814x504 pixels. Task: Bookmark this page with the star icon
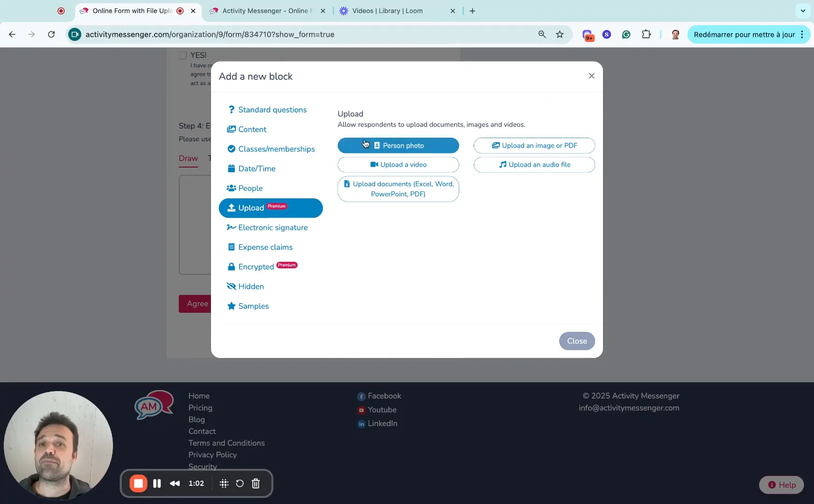pyautogui.click(x=560, y=35)
